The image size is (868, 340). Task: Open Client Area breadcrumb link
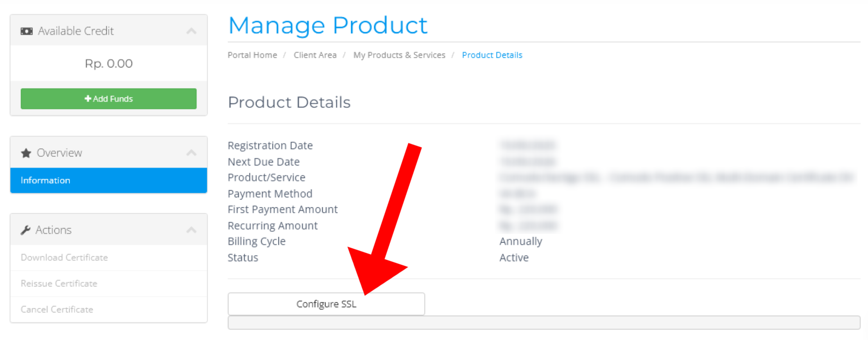click(x=315, y=55)
